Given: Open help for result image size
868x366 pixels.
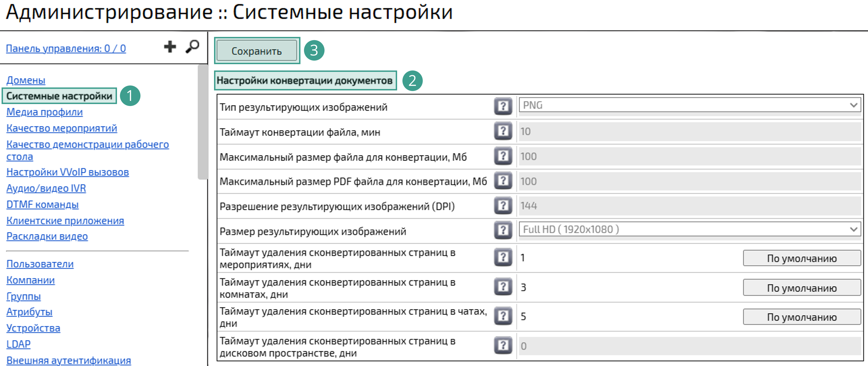Looking at the screenshot, I should click(503, 231).
